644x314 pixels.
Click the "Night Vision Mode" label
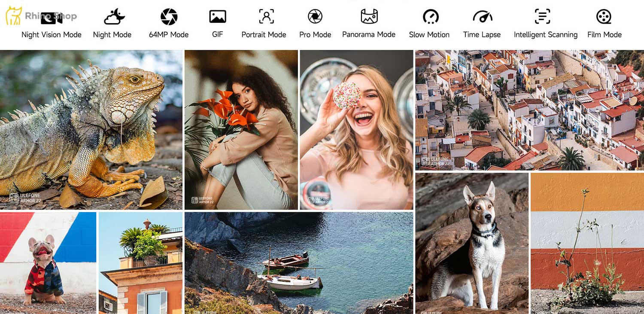coord(52,35)
